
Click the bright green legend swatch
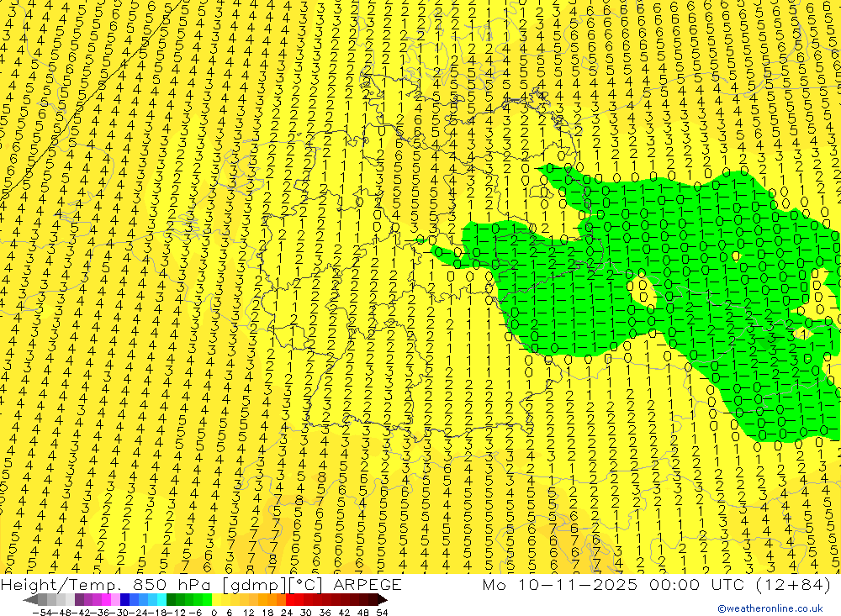(207, 599)
